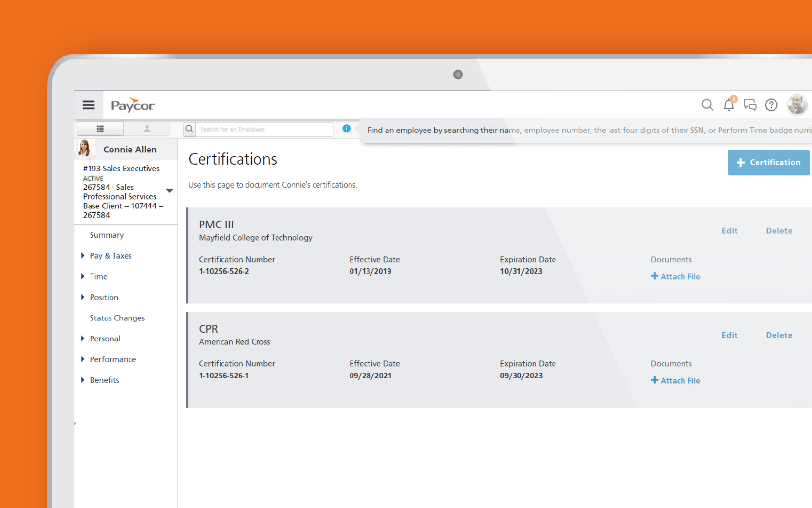Screen dimensions: 812x508
Task: Expand the Time section arrow
Action: (x=83, y=276)
